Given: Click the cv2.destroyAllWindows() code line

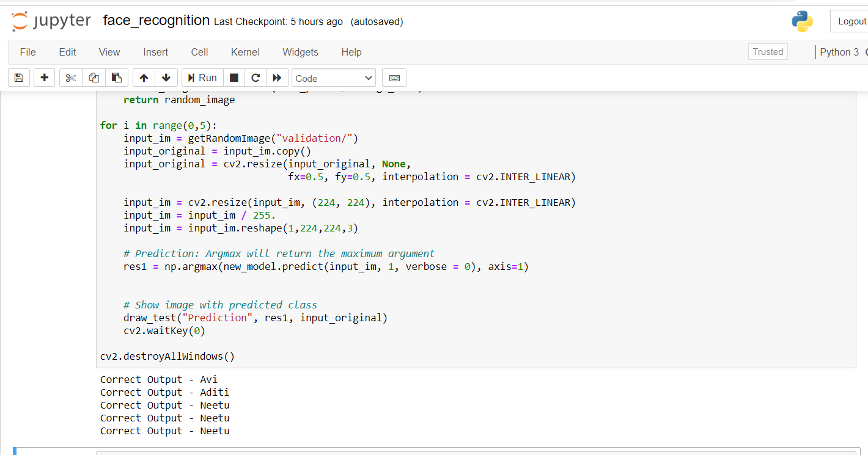Looking at the screenshot, I should (x=167, y=357).
